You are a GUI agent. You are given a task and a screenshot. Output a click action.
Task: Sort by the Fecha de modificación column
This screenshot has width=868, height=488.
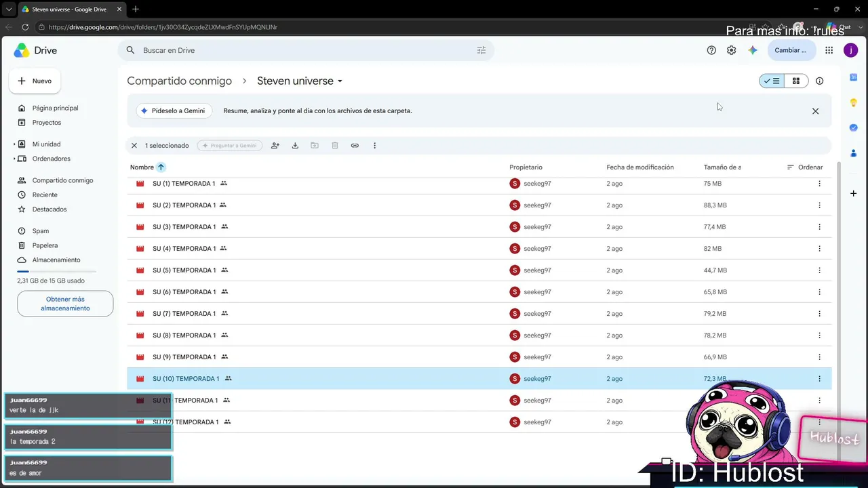[639, 167]
